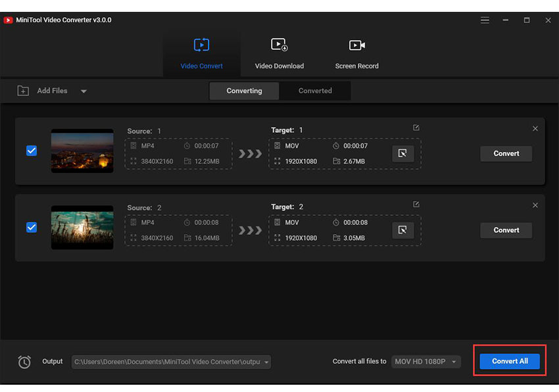This screenshot has height=392, width=559.
Task: Expand the Add Files dropdown arrow
Action: pos(84,91)
